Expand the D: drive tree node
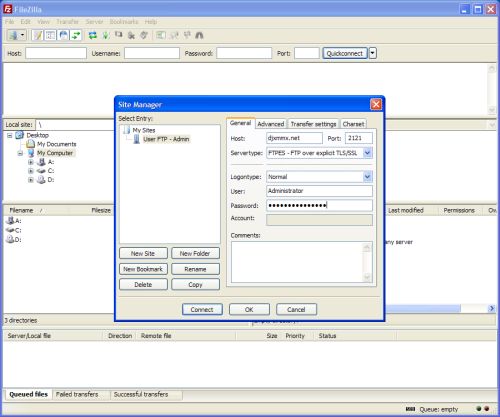500x417 pixels. point(31,180)
